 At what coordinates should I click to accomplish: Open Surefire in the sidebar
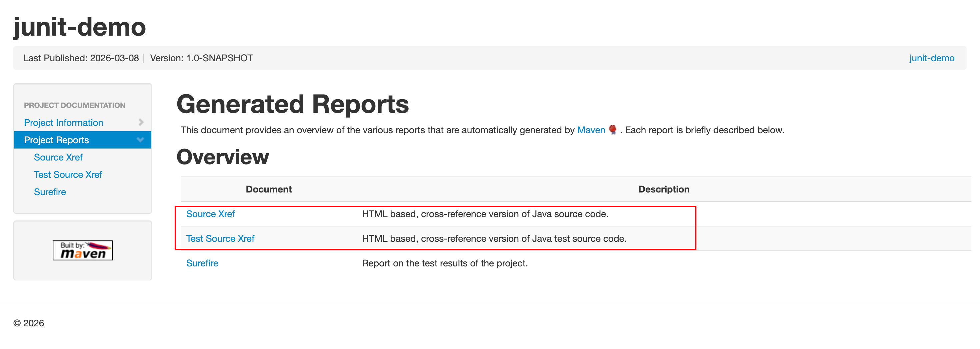point(50,192)
